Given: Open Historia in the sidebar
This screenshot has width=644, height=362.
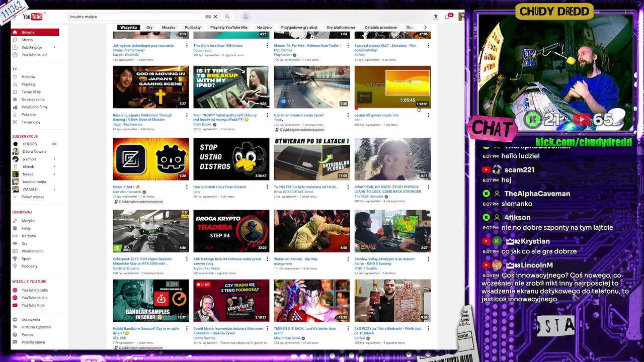Looking at the screenshot, I should coord(35,77).
